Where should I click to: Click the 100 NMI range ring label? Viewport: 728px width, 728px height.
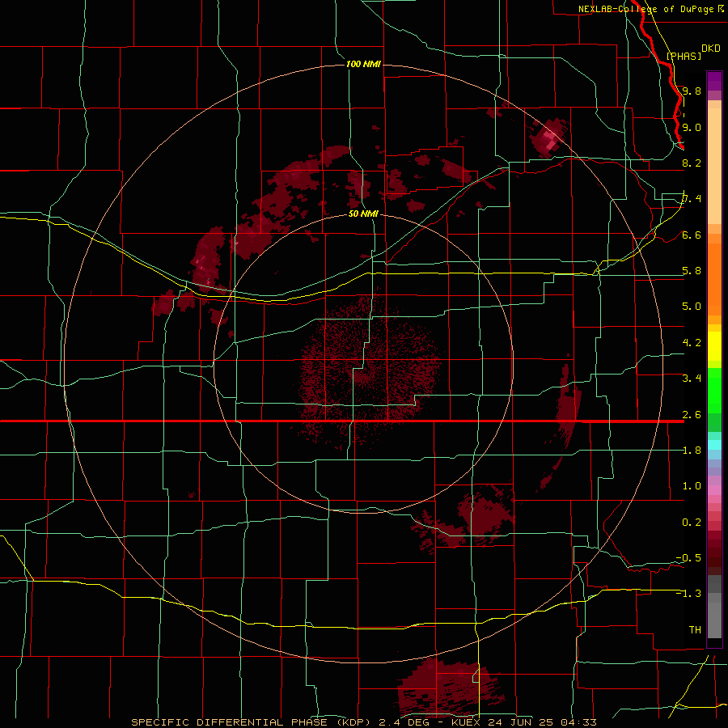(x=363, y=64)
